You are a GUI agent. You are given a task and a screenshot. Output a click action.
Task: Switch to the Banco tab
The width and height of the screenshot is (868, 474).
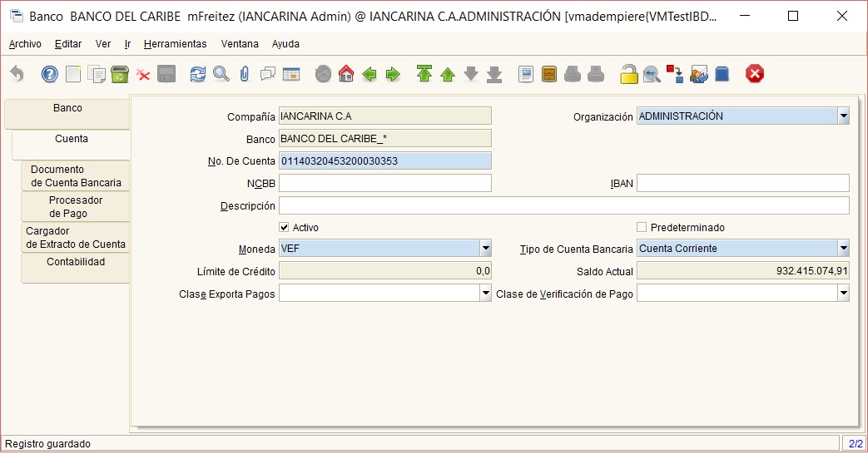pos(67,115)
